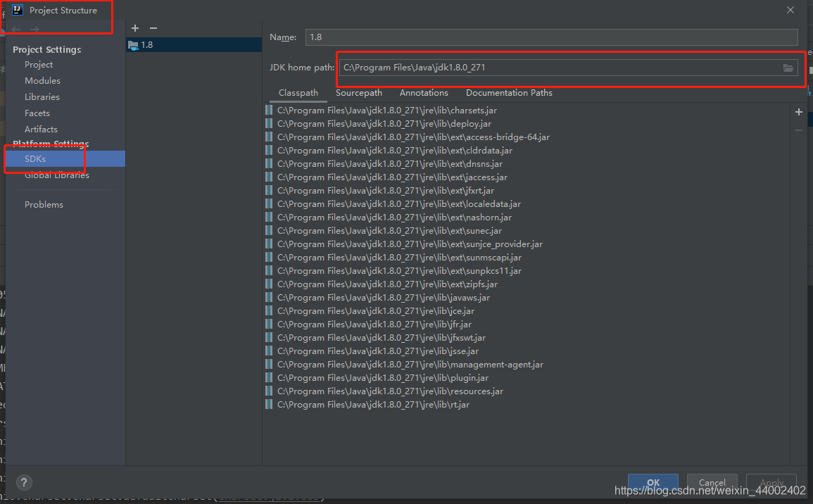813x504 pixels.
Task: Click the OK button
Action: click(x=653, y=482)
